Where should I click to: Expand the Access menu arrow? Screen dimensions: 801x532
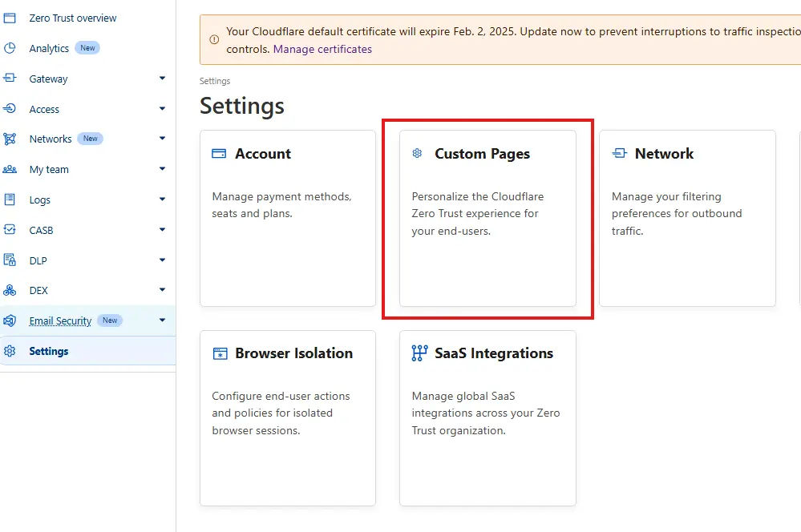[162, 108]
